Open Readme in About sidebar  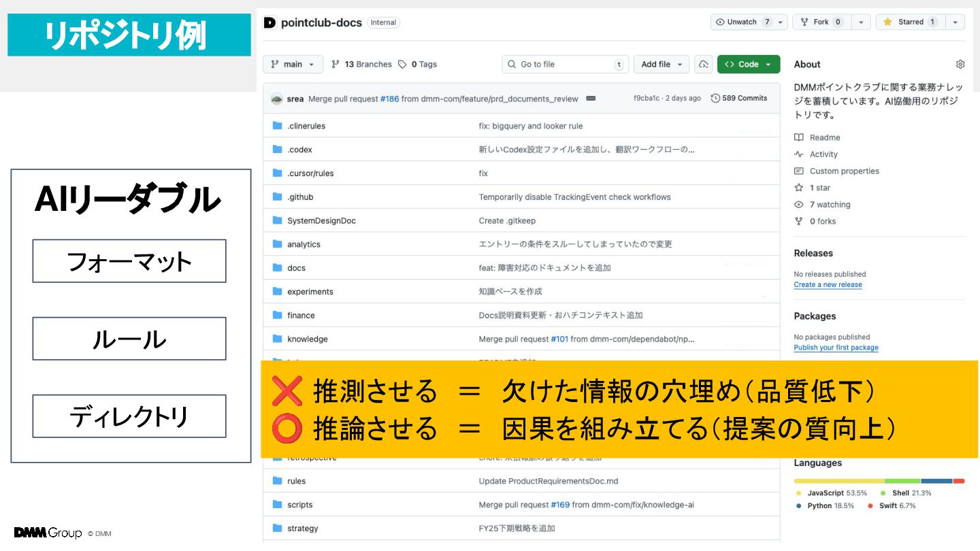coord(817,137)
